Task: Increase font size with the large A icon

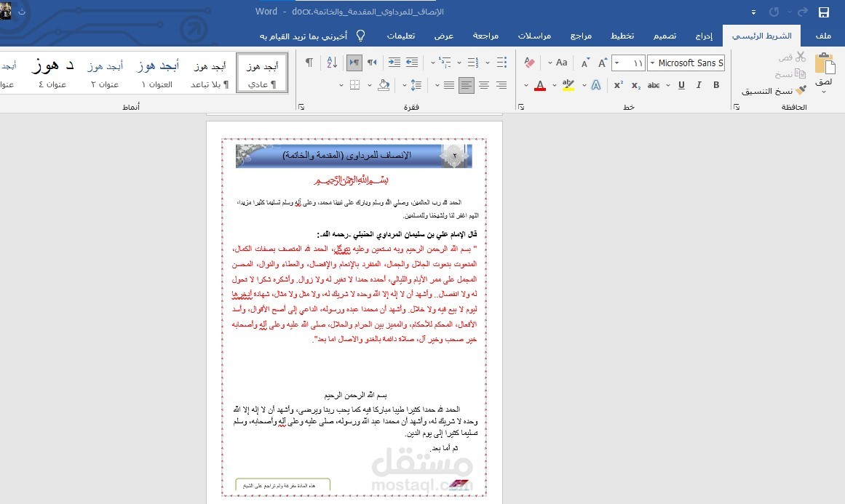Action: 603,63
